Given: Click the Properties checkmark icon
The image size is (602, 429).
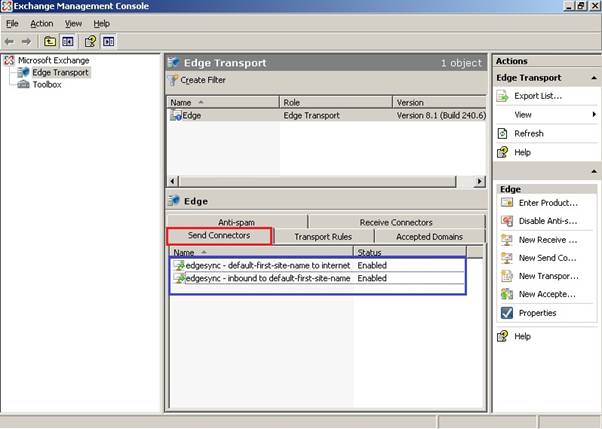Looking at the screenshot, I should tap(507, 313).
